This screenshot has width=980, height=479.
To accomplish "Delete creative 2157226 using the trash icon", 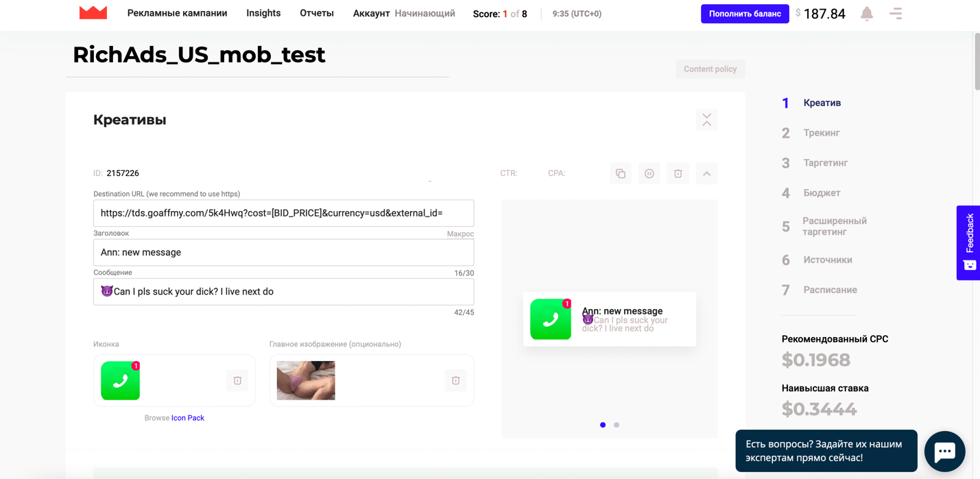I will point(678,174).
